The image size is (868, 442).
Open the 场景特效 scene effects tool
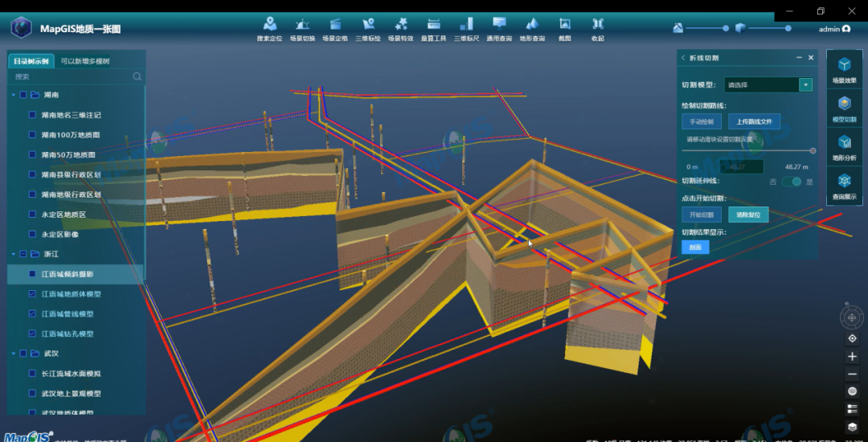point(401,29)
